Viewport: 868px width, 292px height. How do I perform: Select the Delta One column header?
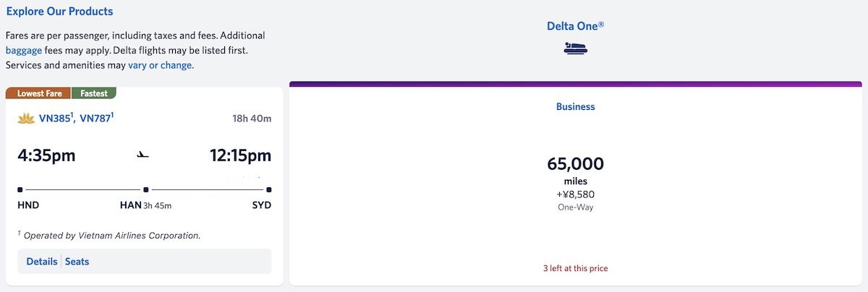coord(575,26)
